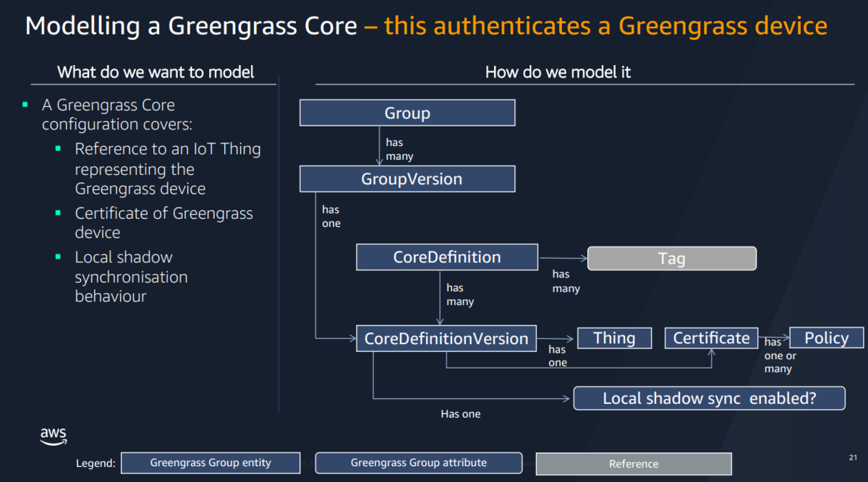Image resolution: width=868 pixels, height=482 pixels.
Task: Click 'has one or many' label before Policy
Action: (x=780, y=356)
